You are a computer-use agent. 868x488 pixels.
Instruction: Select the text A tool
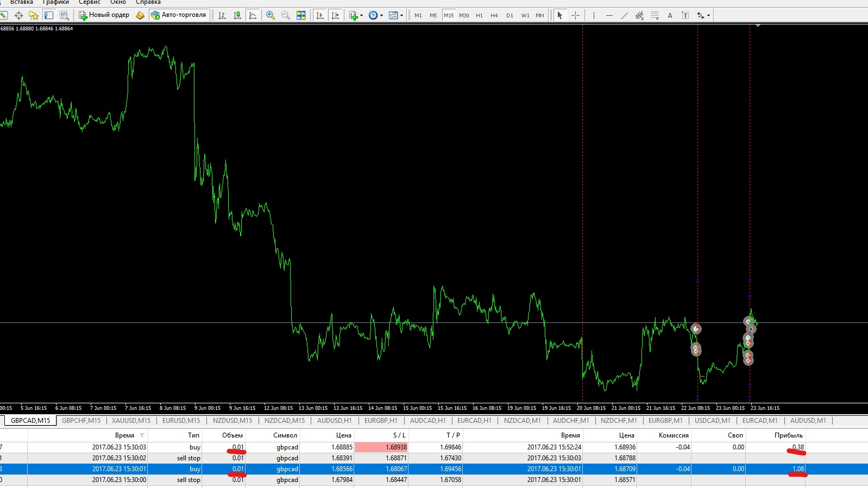[x=670, y=15]
